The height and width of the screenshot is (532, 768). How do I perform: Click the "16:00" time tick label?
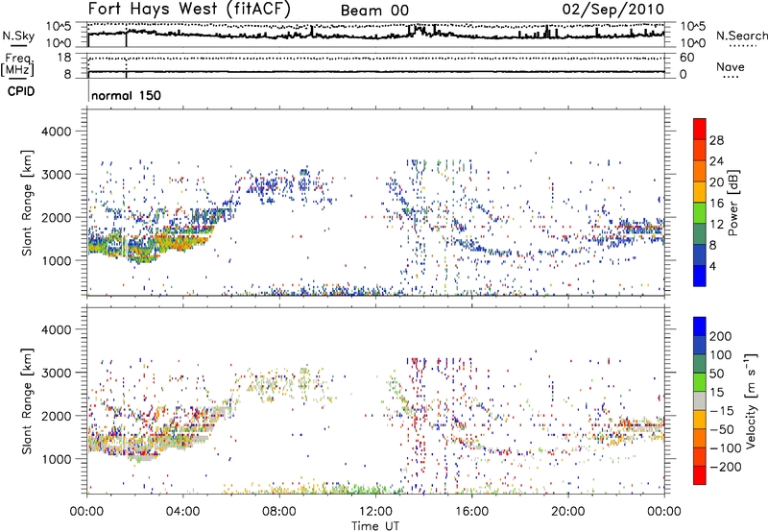pyautogui.click(x=471, y=512)
